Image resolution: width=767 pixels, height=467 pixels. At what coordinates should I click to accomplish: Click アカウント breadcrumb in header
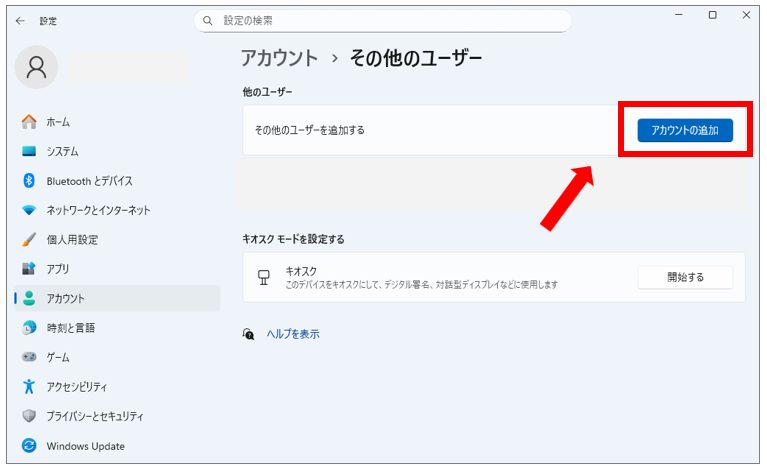[x=279, y=59]
